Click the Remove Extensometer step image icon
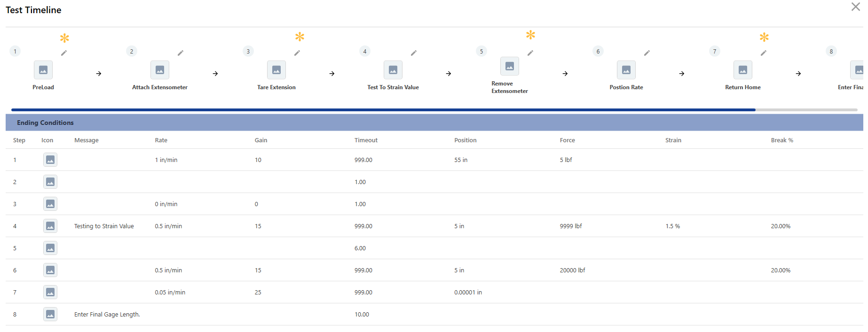868x332 pixels. coord(510,66)
